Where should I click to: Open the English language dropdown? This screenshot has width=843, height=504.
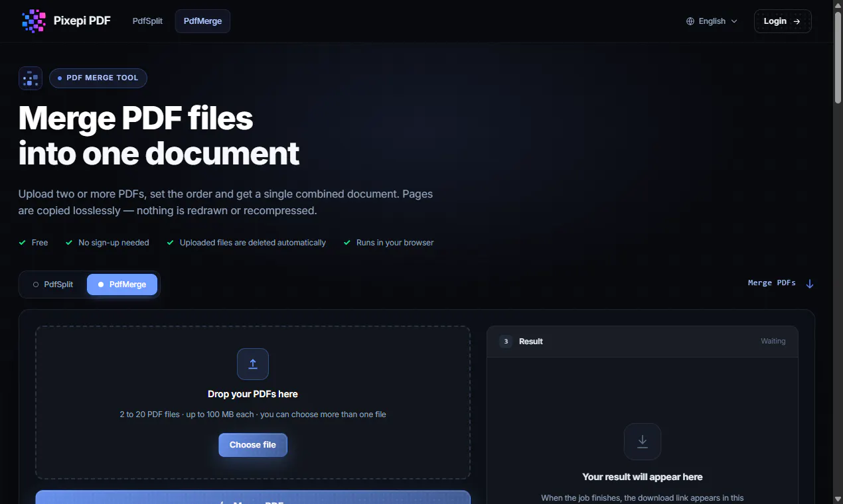712,21
